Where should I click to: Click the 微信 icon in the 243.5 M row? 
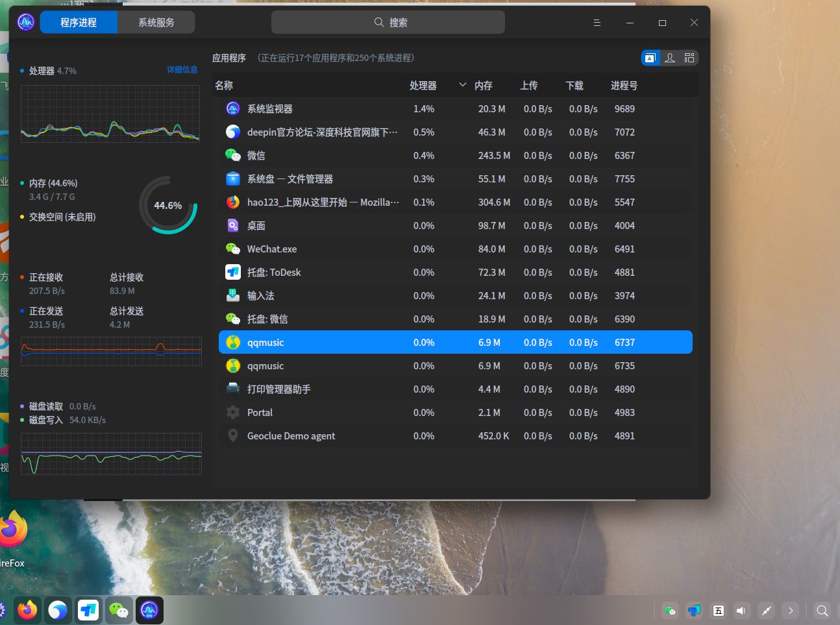233,156
